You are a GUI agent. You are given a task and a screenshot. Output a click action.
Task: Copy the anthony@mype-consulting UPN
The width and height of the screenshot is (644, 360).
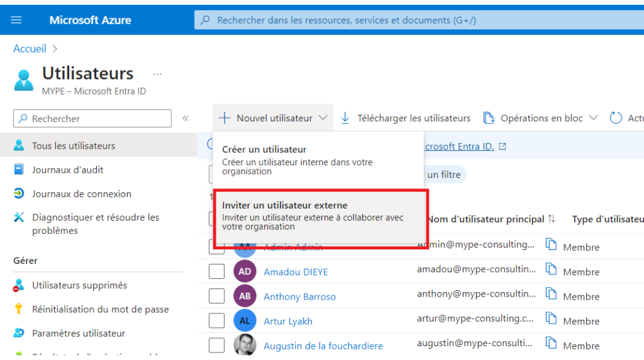click(x=551, y=294)
